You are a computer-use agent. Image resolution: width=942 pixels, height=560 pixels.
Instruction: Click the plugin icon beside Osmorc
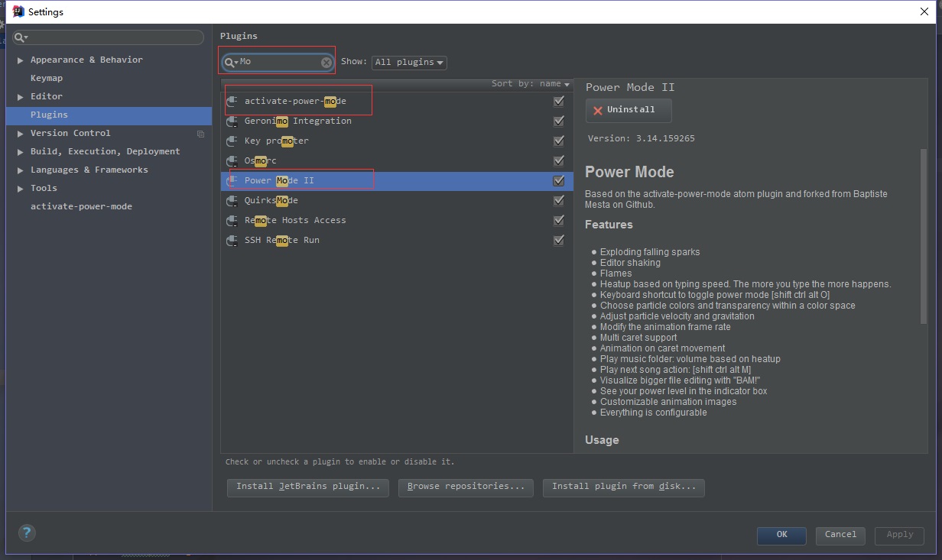point(232,161)
